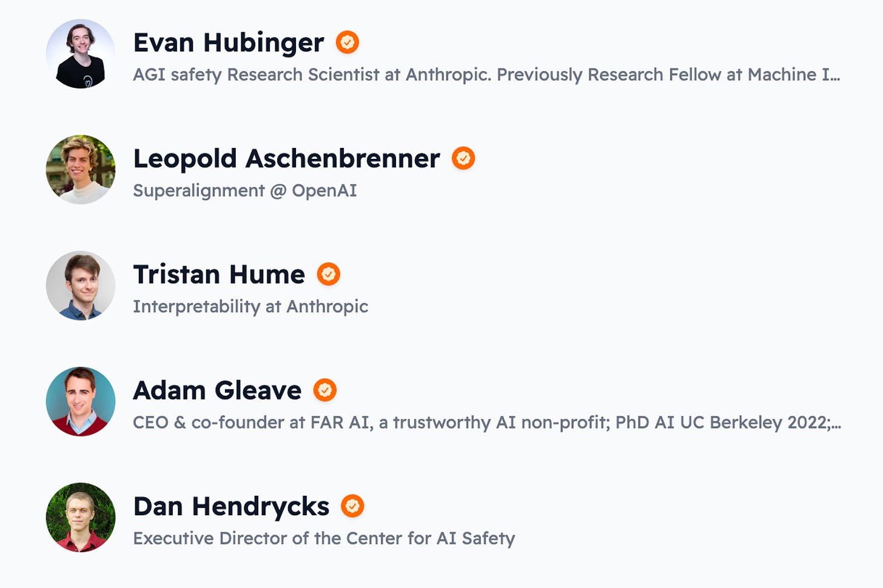Open Adam Gleave's profile photo
Viewport: 883px width, 588px height.
point(81,401)
